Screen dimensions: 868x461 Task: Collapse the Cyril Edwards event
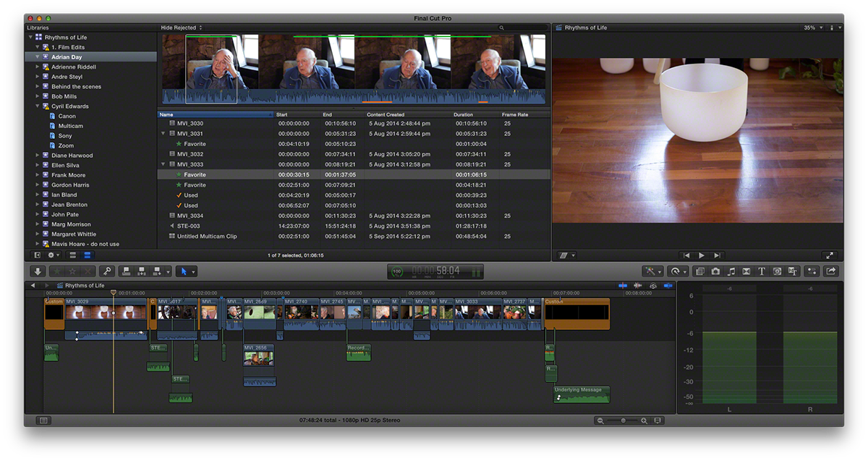38,106
